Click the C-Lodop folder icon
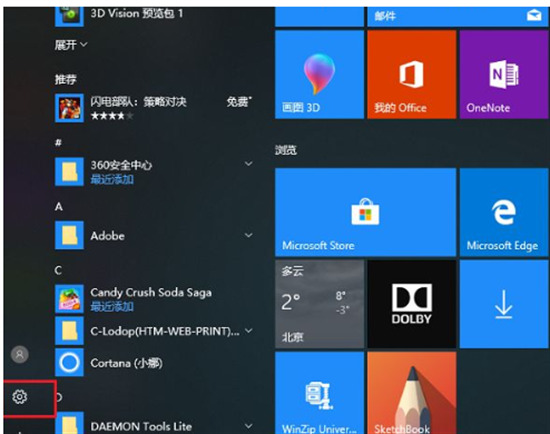550x434 pixels. pos(69,331)
